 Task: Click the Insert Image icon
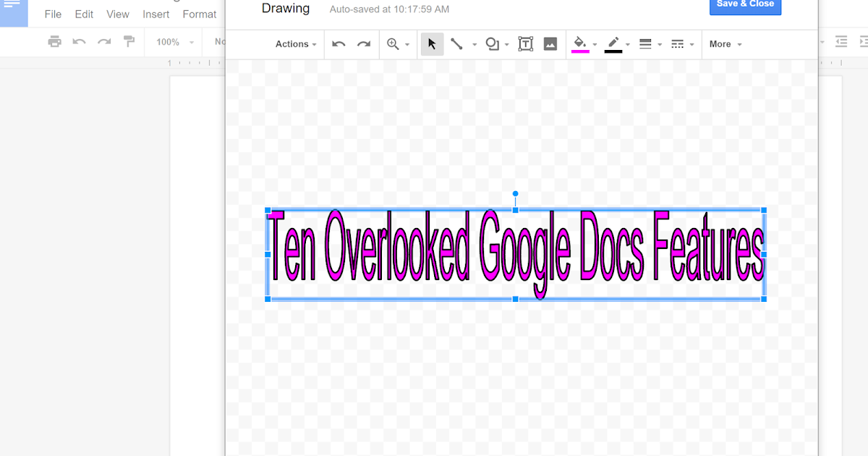pos(550,44)
